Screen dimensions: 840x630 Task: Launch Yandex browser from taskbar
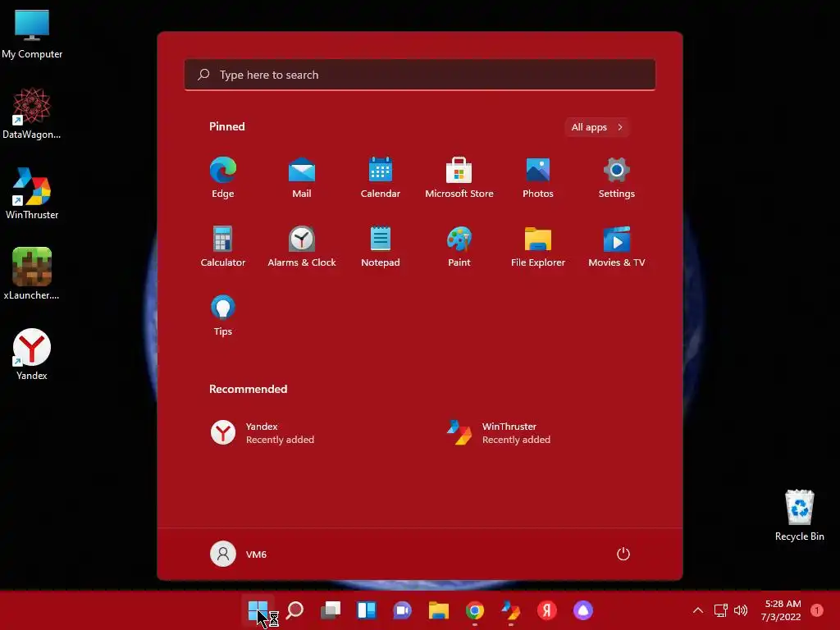[546, 610]
